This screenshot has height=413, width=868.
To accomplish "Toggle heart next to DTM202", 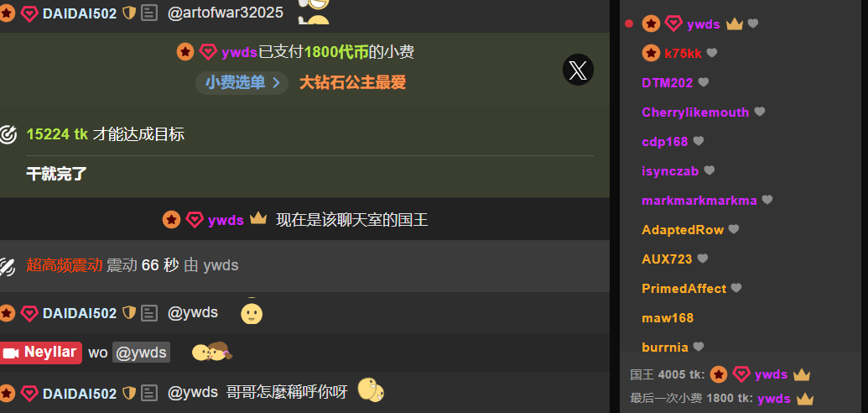I will pyautogui.click(x=703, y=82).
